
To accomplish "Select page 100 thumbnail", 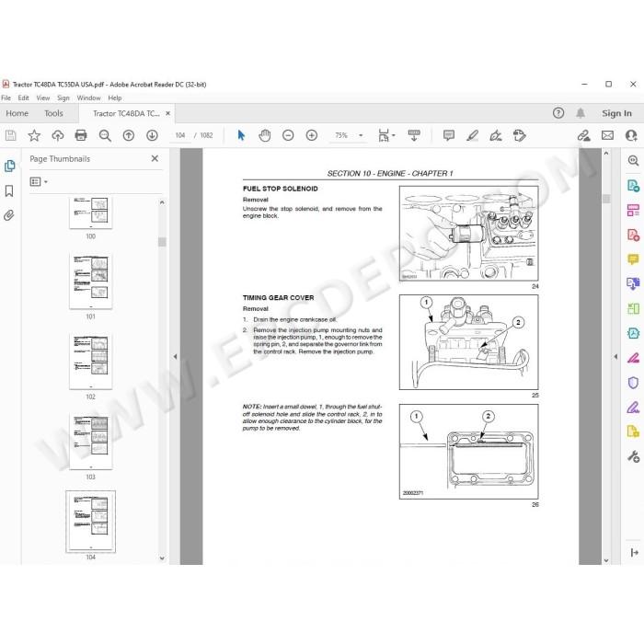I will tap(91, 213).
